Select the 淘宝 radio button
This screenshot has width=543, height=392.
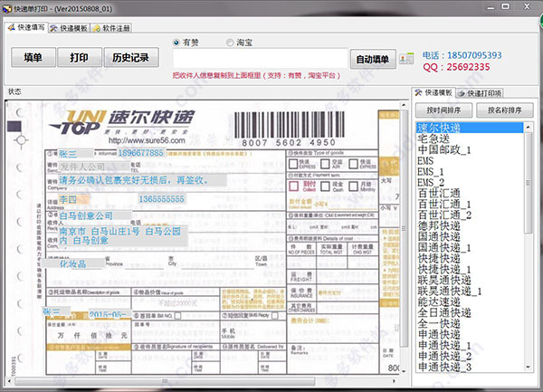pyautogui.click(x=230, y=43)
